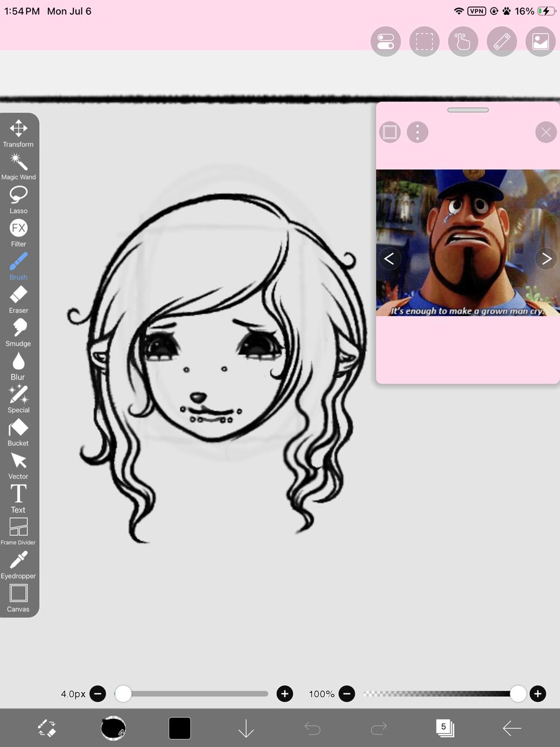Select the Text tool
The height and width of the screenshot is (747, 560).
pyautogui.click(x=18, y=499)
